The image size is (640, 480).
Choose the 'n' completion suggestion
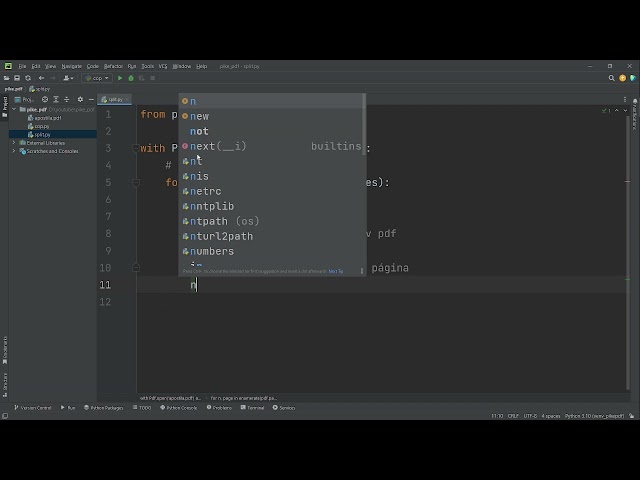point(272,101)
